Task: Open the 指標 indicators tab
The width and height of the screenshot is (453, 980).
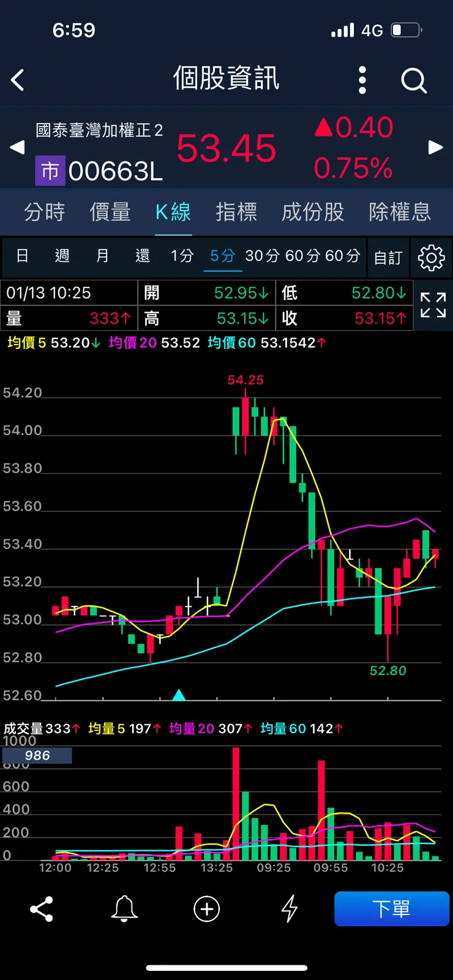Action: pyautogui.click(x=236, y=212)
